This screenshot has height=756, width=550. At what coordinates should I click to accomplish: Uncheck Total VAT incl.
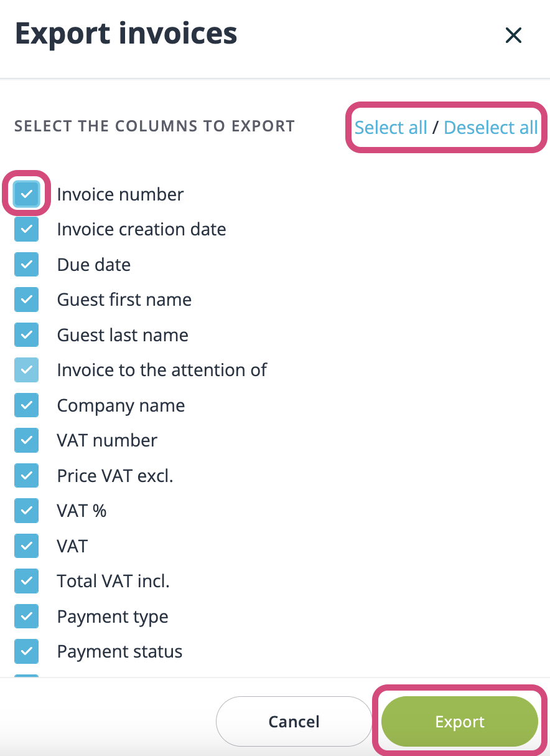(x=26, y=581)
